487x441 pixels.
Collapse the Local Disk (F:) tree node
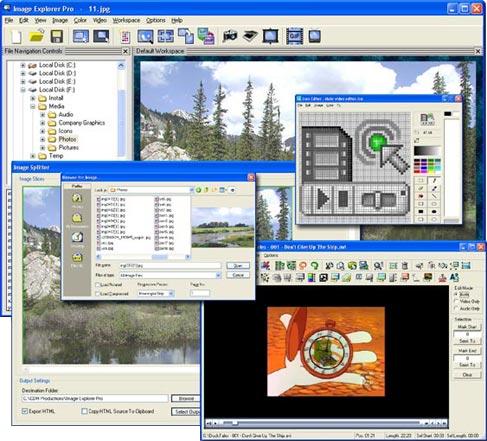tap(23, 90)
